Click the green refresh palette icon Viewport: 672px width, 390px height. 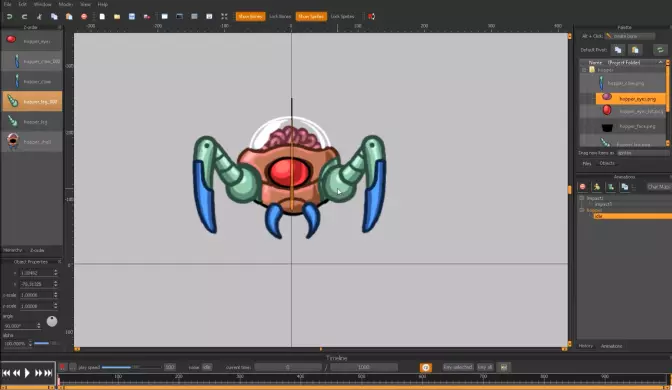coord(660,50)
